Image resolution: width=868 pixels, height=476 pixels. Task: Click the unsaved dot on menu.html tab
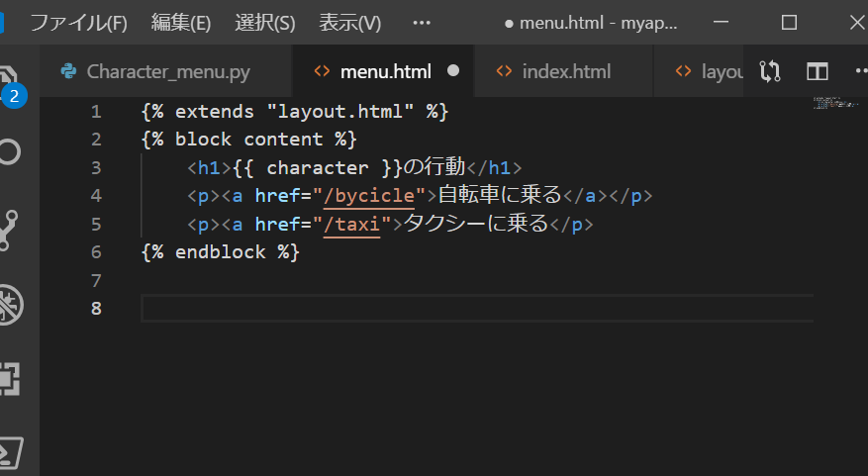453,71
